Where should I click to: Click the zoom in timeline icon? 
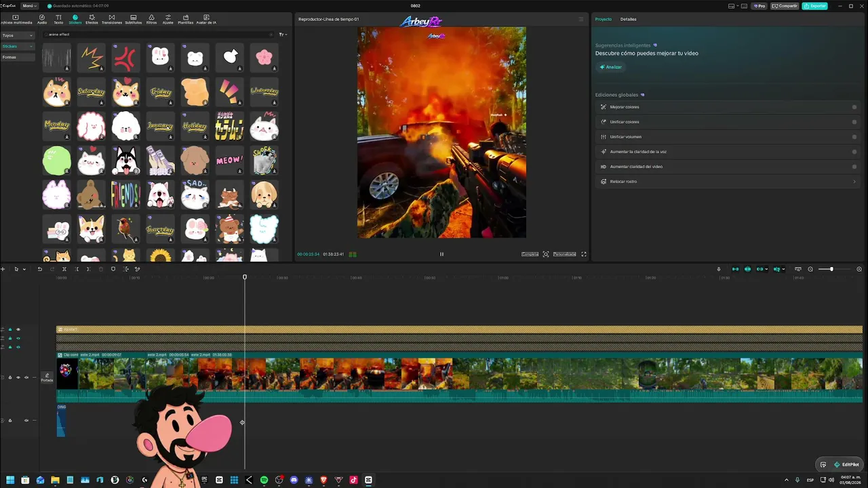click(859, 269)
